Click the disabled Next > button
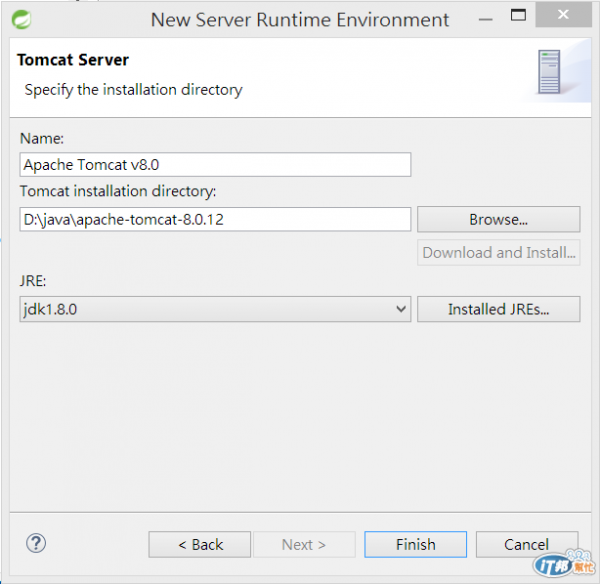This screenshot has height=584, width=600. [x=304, y=544]
